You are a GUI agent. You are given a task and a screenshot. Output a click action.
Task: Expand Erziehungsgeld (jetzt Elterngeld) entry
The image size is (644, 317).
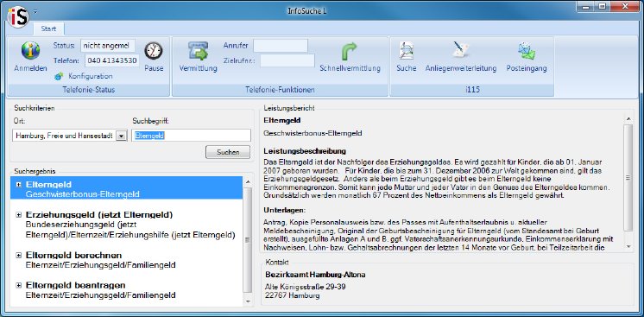[18, 215]
